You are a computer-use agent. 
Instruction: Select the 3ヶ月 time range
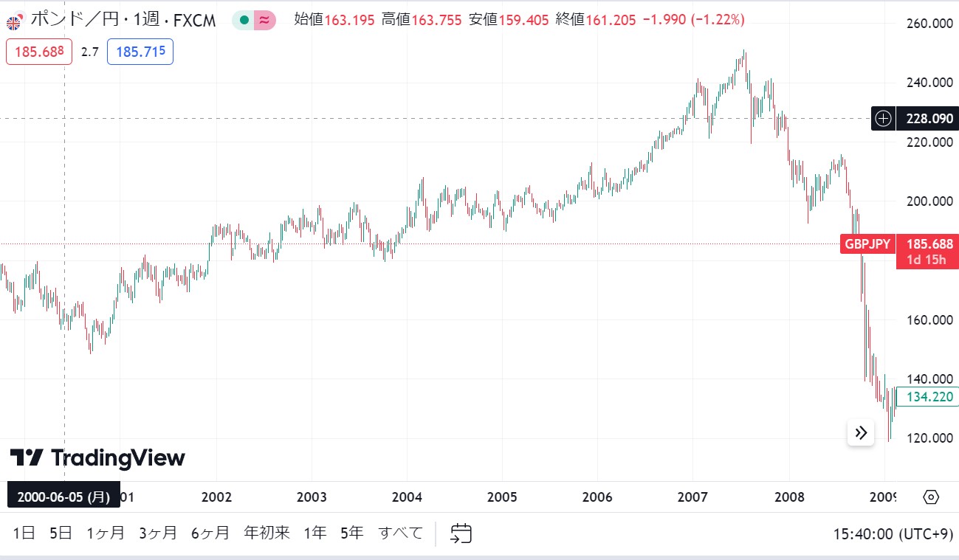pos(158,533)
